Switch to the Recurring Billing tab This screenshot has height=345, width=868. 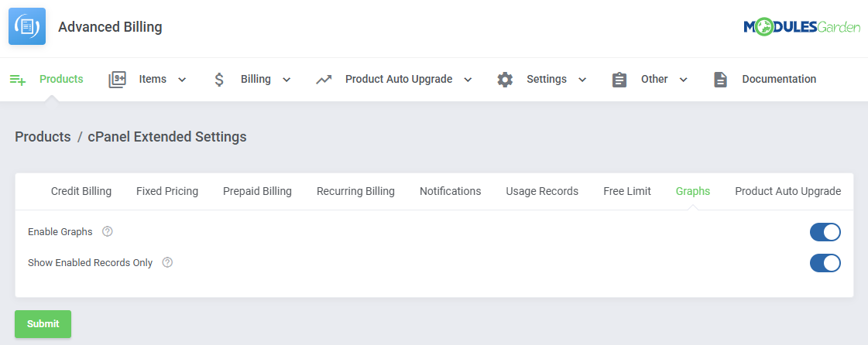point(355,191)
